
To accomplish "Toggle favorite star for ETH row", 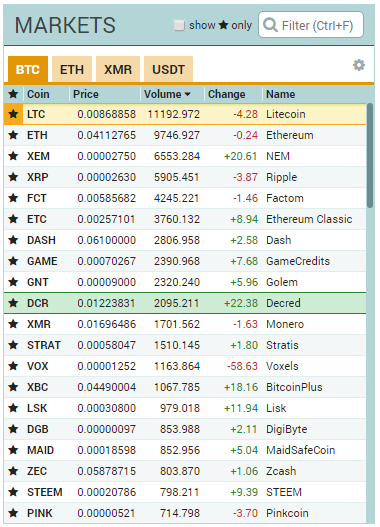I will point(13,135).
